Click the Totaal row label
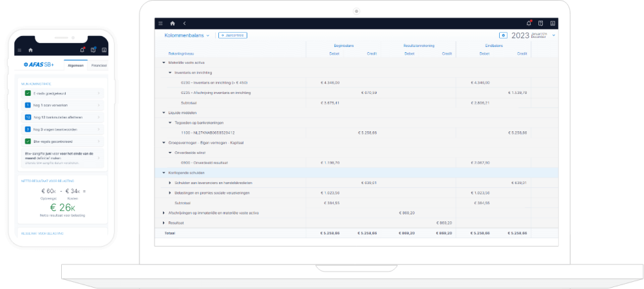The height and width of the screenshot is (289, 644). pyautogui.click(x=169, y=233)
